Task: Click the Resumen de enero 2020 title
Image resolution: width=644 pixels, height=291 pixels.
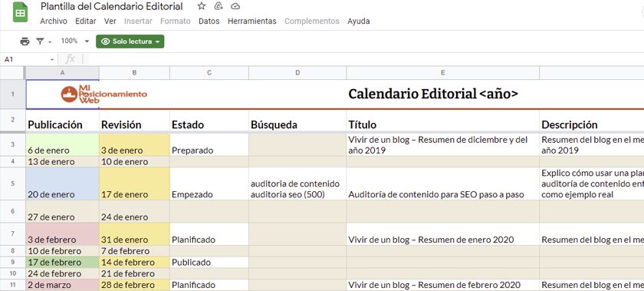Action: [x=443, y=234]
